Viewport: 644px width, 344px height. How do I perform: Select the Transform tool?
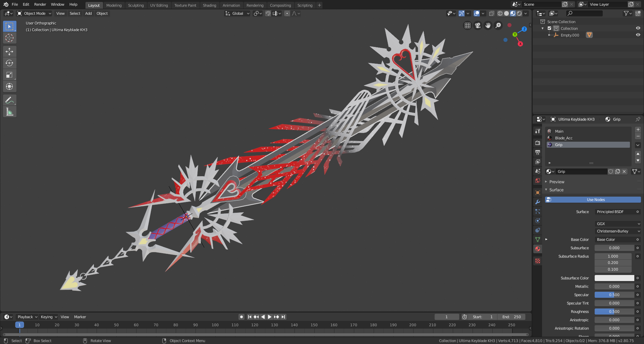coord(9,86)
